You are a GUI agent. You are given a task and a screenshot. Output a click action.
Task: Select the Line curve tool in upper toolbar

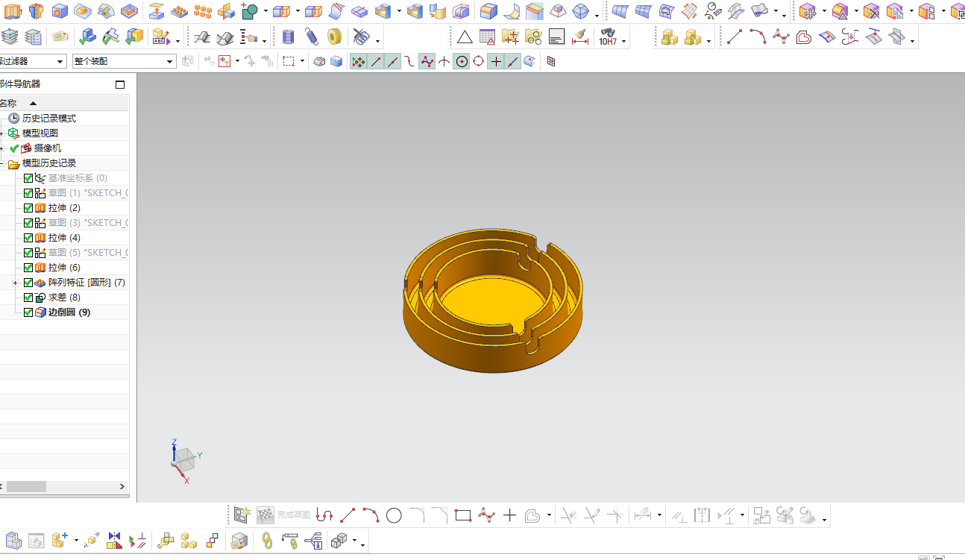click(x=735, y=37)
